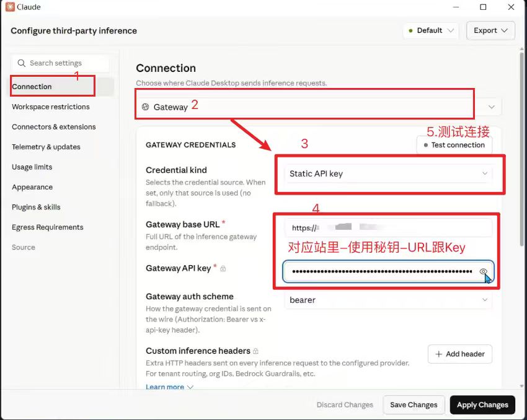
Task: Open the Export dropdown menu
Action: 490,30
